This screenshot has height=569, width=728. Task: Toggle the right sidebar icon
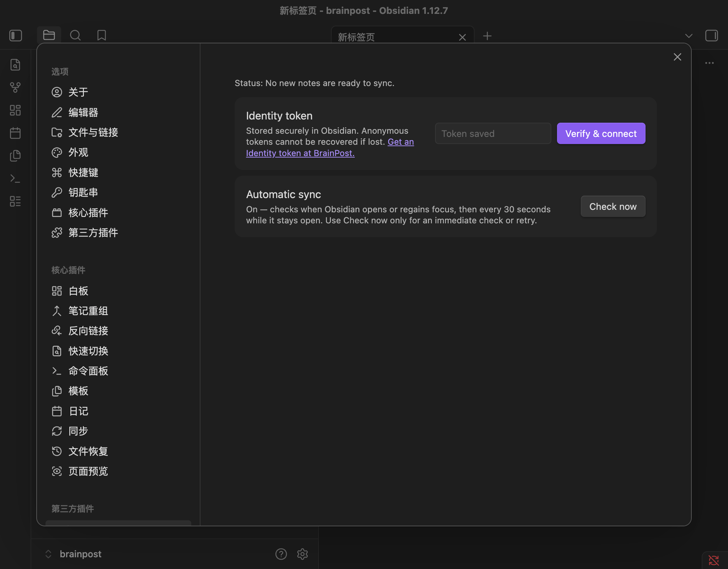point(712,36)
